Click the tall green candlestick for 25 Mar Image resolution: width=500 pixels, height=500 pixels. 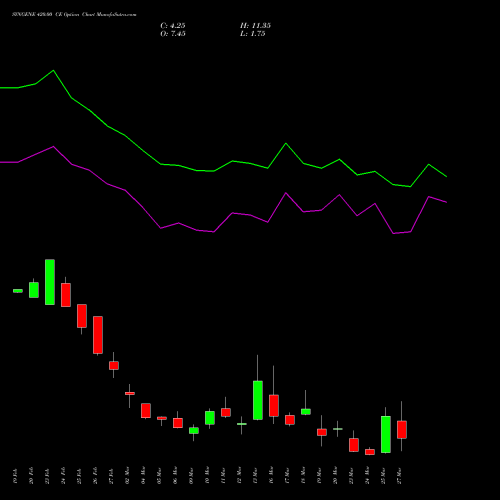tap(386, 434)
